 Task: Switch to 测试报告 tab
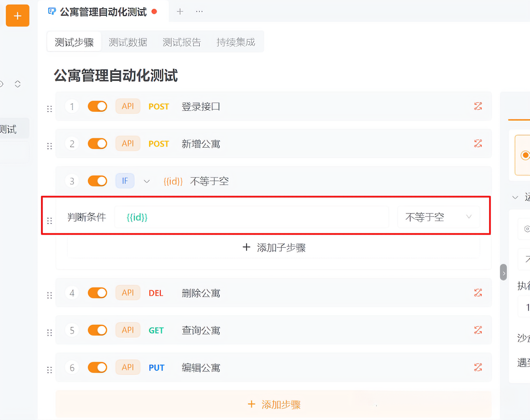click(x=182, y=42)
